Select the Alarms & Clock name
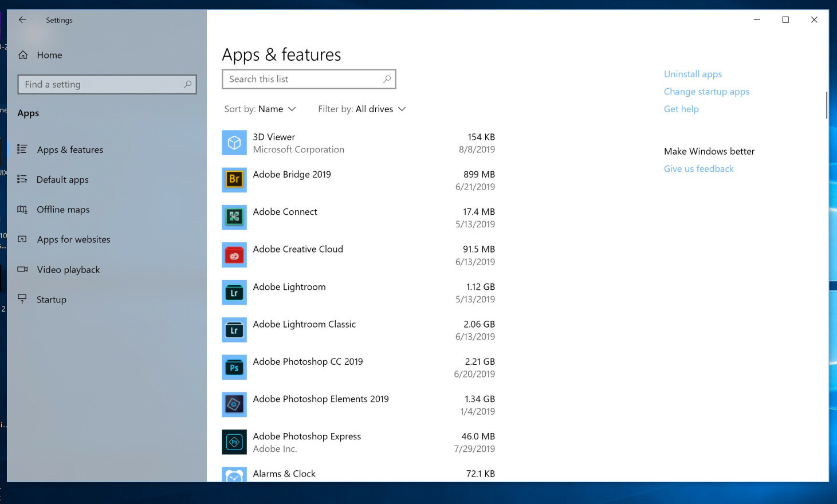This screenshot has width=837, height=504. pyautogui.click(x=284, y=474)
